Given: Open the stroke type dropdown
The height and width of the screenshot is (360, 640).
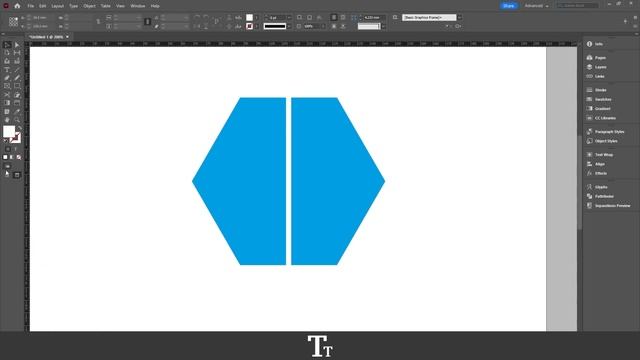Looking at the screenshot, I should 289,26.
